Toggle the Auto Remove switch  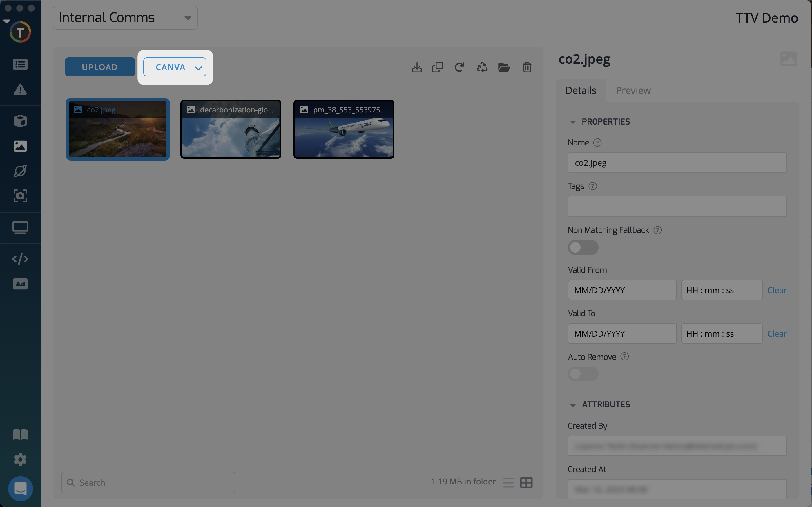(x=583, y=374)
